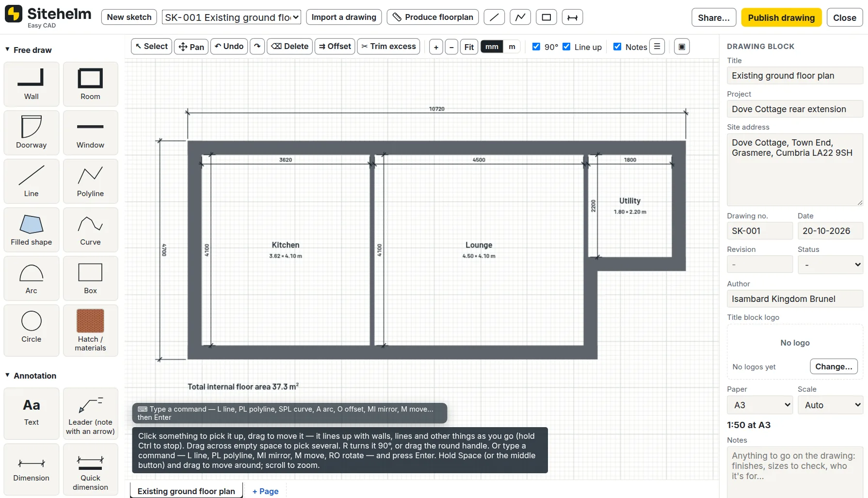
Task: Pick the Doorway tool
Action: [32, 133]
